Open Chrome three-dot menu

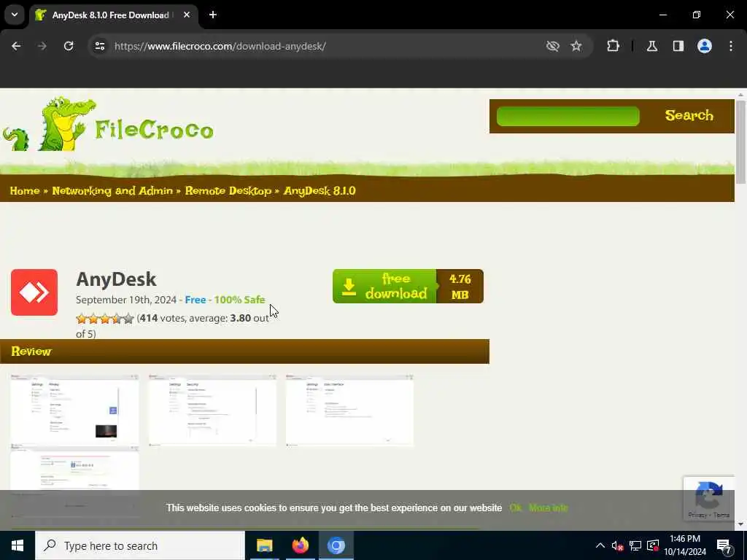click(x=731, y=46)
